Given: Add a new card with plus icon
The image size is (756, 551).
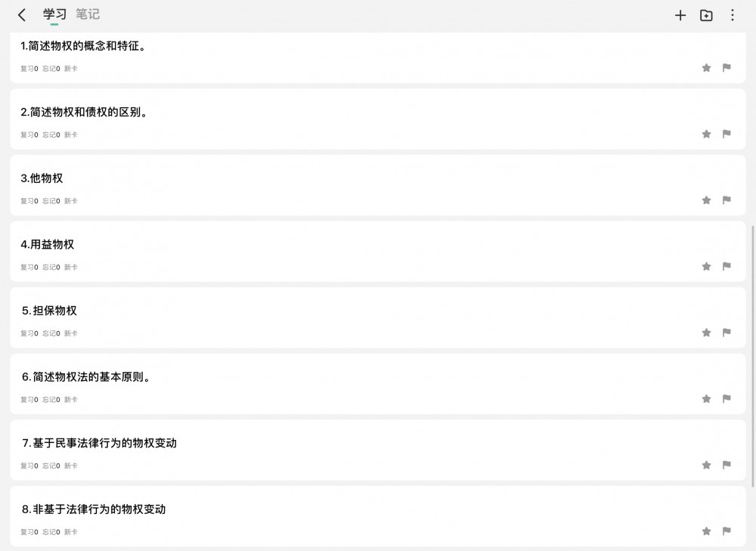Looking at the screenshot, I should 680,15.
